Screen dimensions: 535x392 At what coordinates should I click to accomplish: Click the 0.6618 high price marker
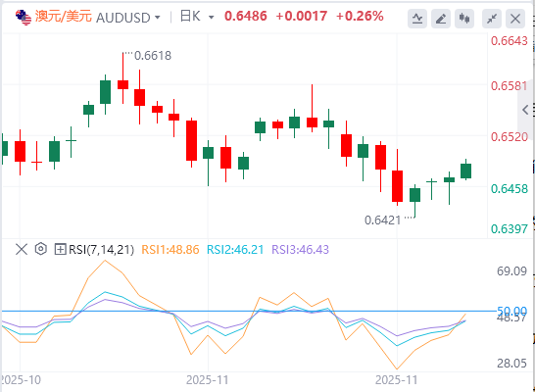pyautogui.click(x=153, y=56)
